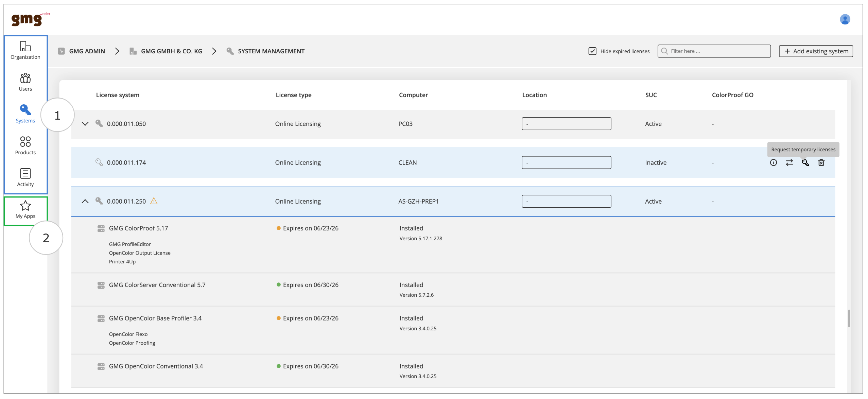Click the AS-GZH-PREP1 computer name

coord(418,202)
